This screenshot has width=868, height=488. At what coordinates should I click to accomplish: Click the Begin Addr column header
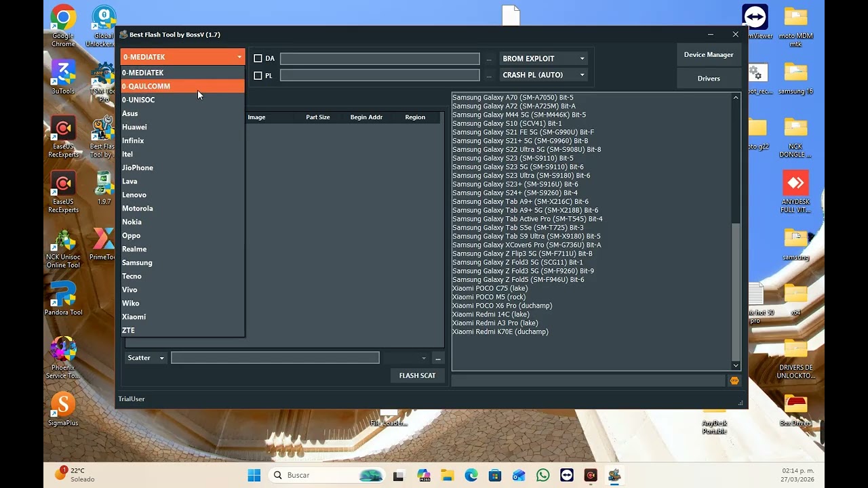366,117
